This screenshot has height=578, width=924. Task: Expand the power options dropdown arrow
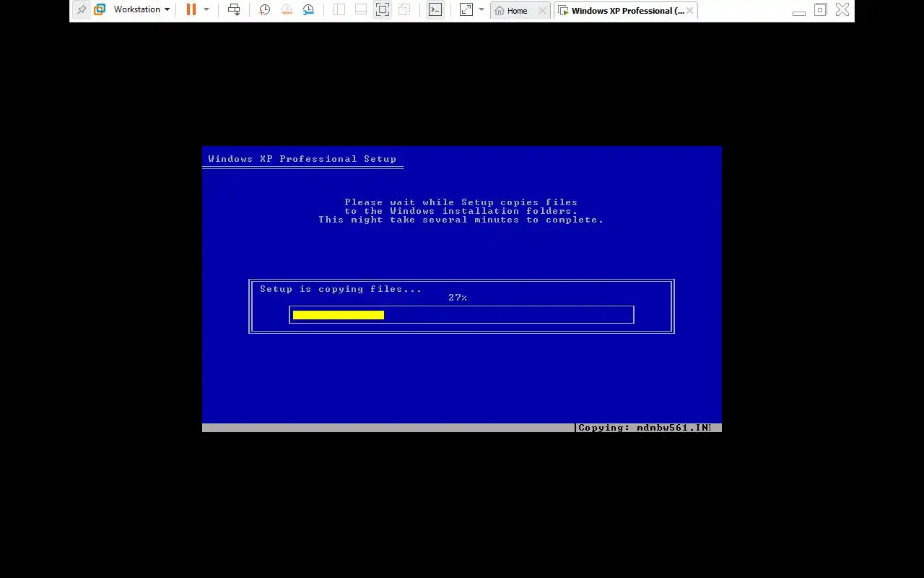pyautogui.click(x=206, y=10)
